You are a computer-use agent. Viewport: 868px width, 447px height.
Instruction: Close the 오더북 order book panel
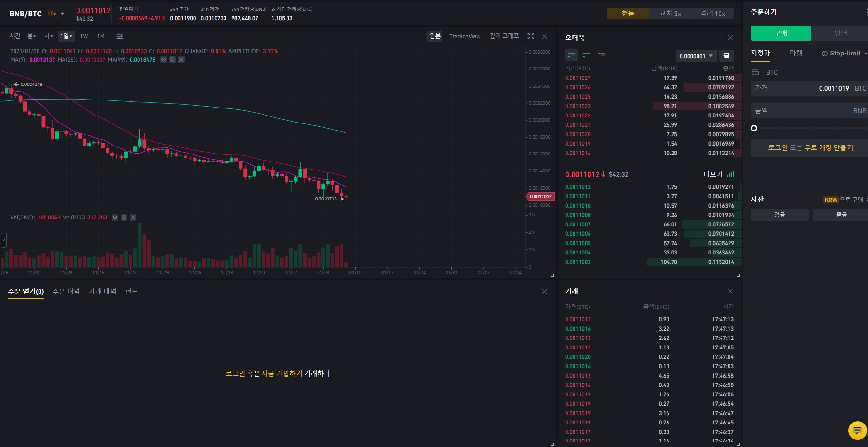(730, 38)
